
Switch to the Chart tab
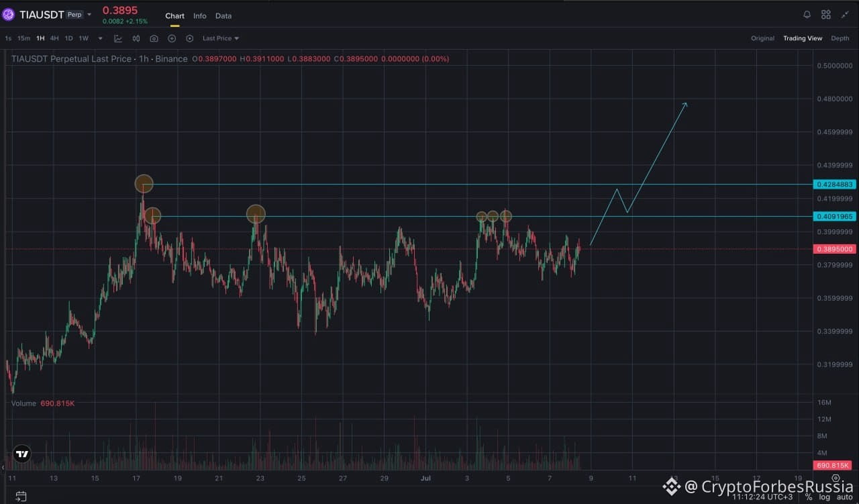coord(174,15)
